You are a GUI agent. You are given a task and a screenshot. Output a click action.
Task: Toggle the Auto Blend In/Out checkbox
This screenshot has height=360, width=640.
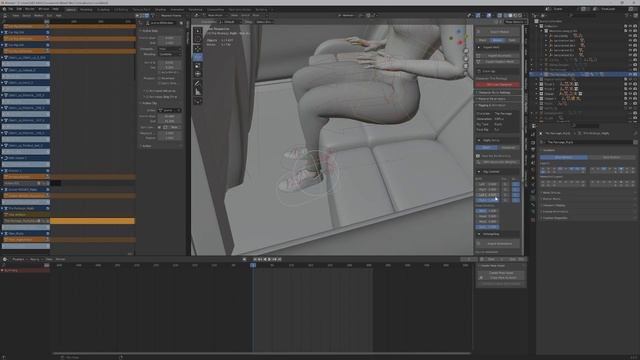[x=160, y=72]
